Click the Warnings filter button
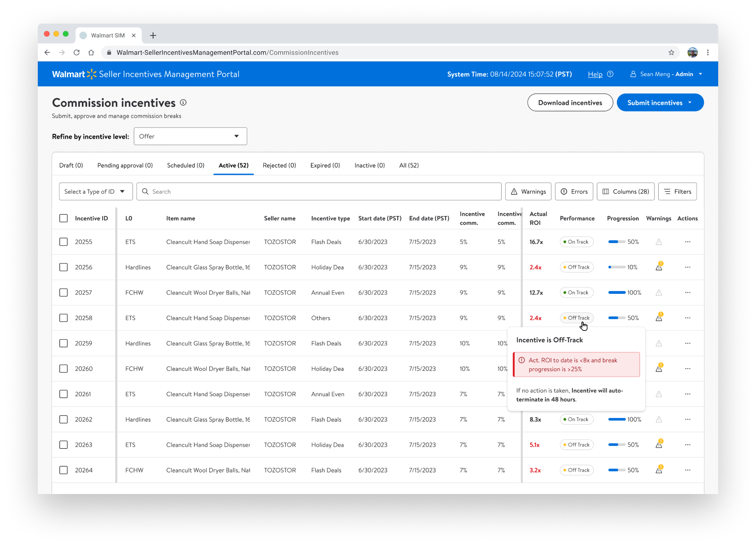The height and width of the screenshot is (546, 756). point(528,191)
